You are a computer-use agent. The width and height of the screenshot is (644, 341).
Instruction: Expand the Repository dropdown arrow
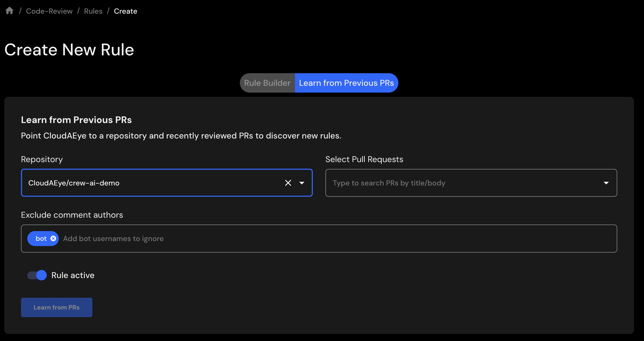pos(302,183)
